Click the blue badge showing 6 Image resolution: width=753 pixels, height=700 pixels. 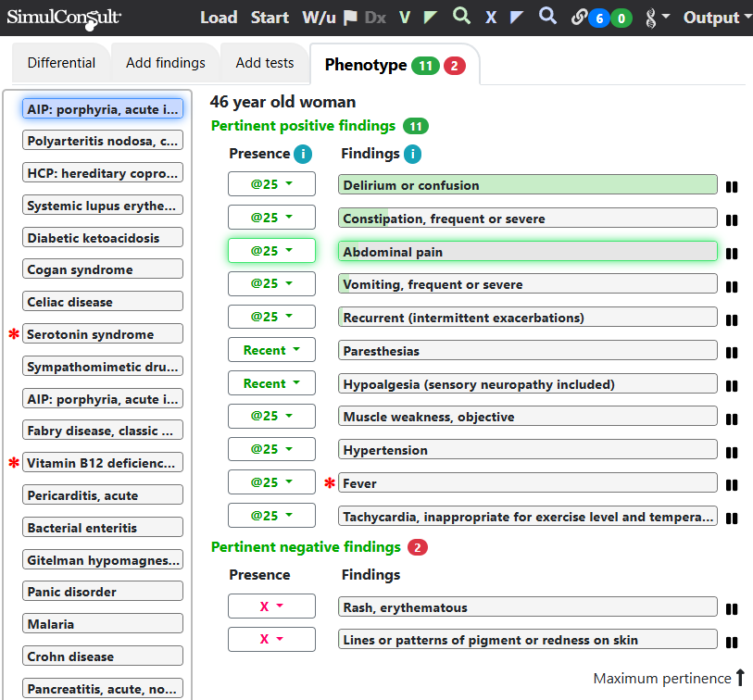(599, 19)
